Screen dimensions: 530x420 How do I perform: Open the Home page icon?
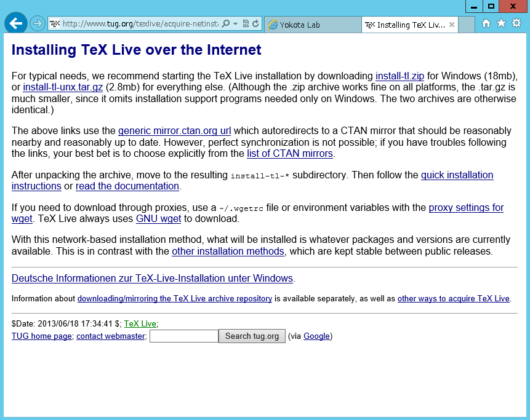[x=486, y=23]
